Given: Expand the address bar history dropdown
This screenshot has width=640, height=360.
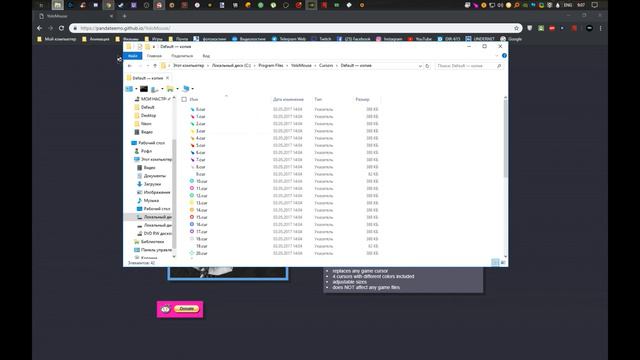Looking at the screenshot, I should [x=420, y=66].
